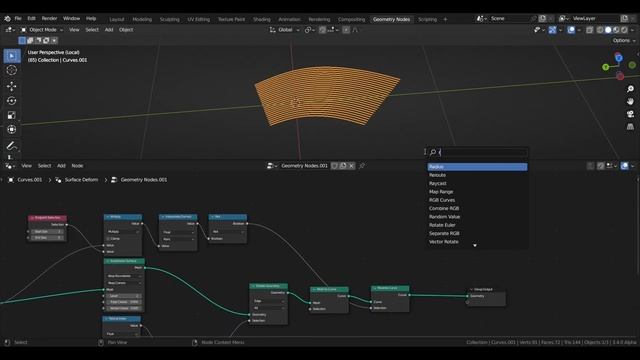The height and width of the screenshot is (360, 640).
Task: Click the search magnifier icon
Action: (x=433, y=152)
